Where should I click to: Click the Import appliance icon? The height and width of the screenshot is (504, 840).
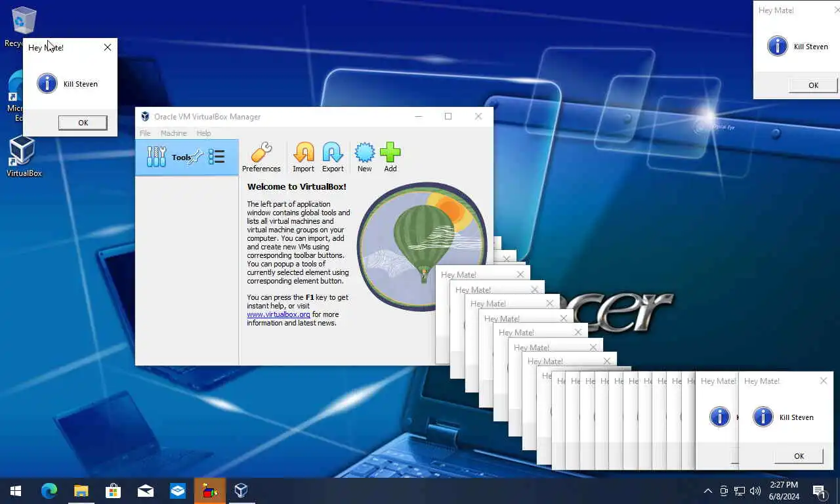(x=303, y=157)
